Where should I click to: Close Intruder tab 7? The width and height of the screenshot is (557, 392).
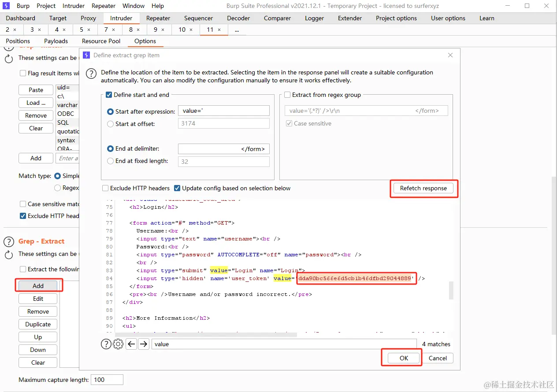(x=113, y=30)
